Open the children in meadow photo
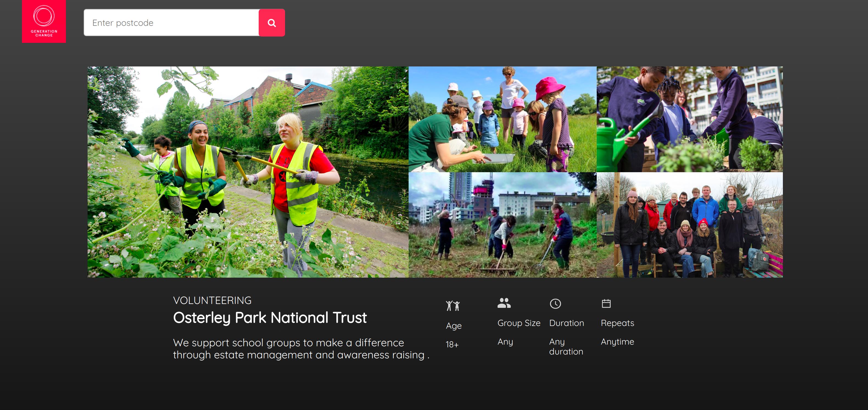This screenshot has width=868, height=410. (x=502, y=119)
